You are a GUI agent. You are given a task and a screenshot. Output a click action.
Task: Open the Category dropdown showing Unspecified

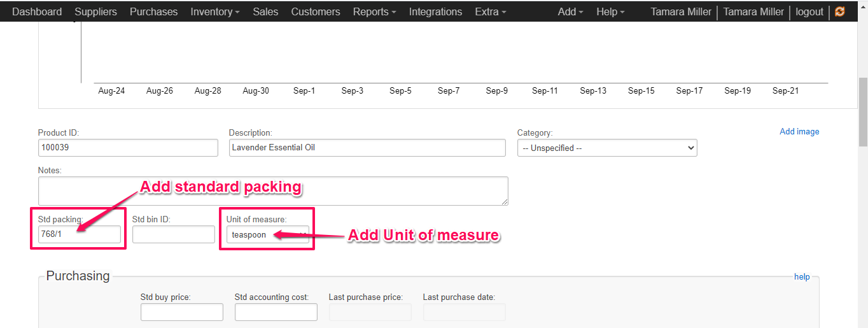click(607, 148)
